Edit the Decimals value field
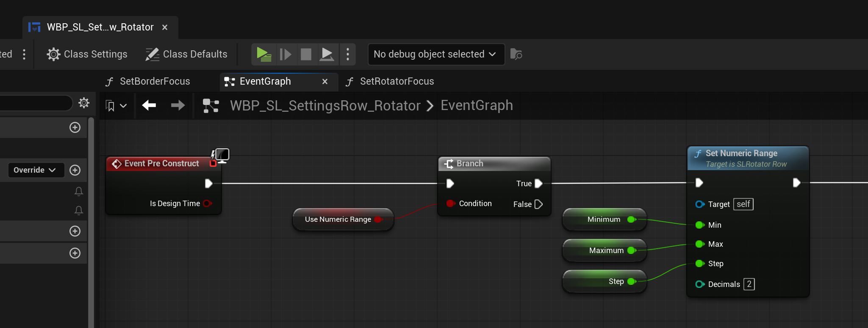The height and width of the screenshot is (328, 868). (x=749, y=284)
